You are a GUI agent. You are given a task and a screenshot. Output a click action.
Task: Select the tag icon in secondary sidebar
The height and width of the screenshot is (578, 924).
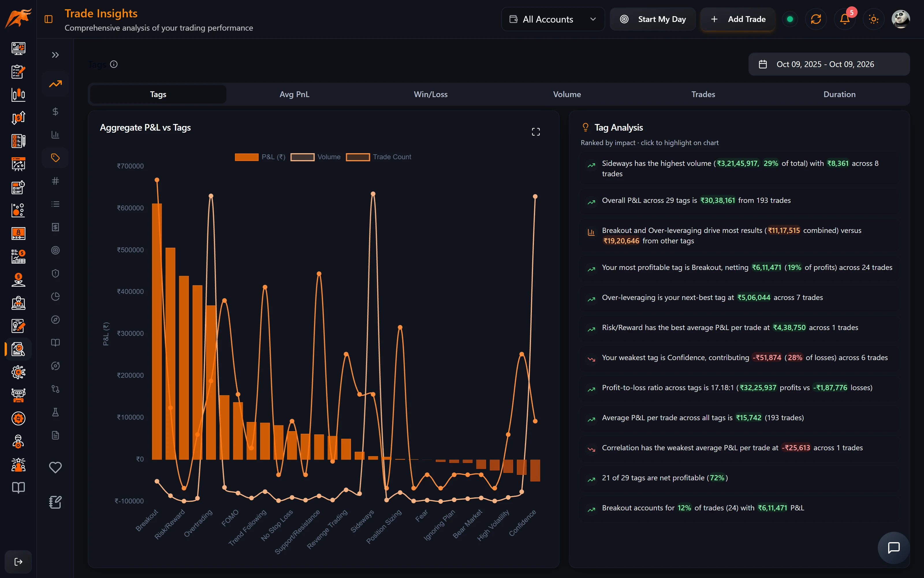(55, 158)
